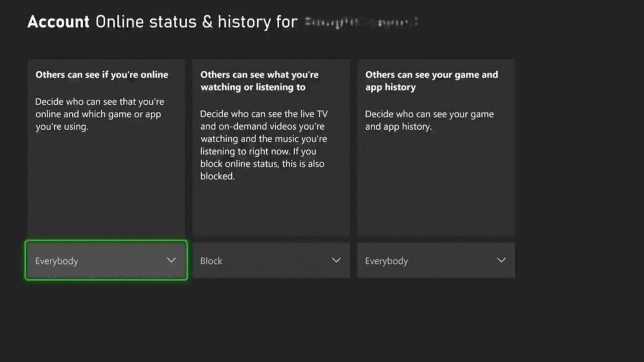Open the highlighted Everybody dropdown for online status
The width and height of the screenshot is (644, 362).
106,260
